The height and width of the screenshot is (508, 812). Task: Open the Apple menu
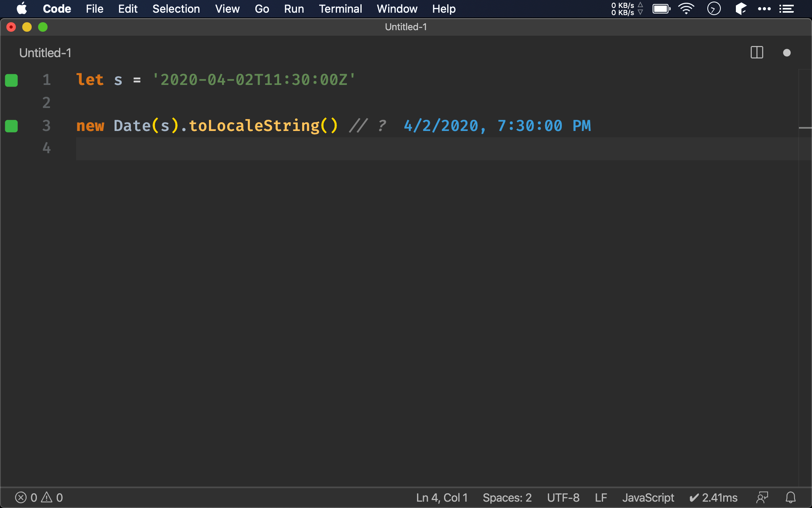tap(22, 8)
